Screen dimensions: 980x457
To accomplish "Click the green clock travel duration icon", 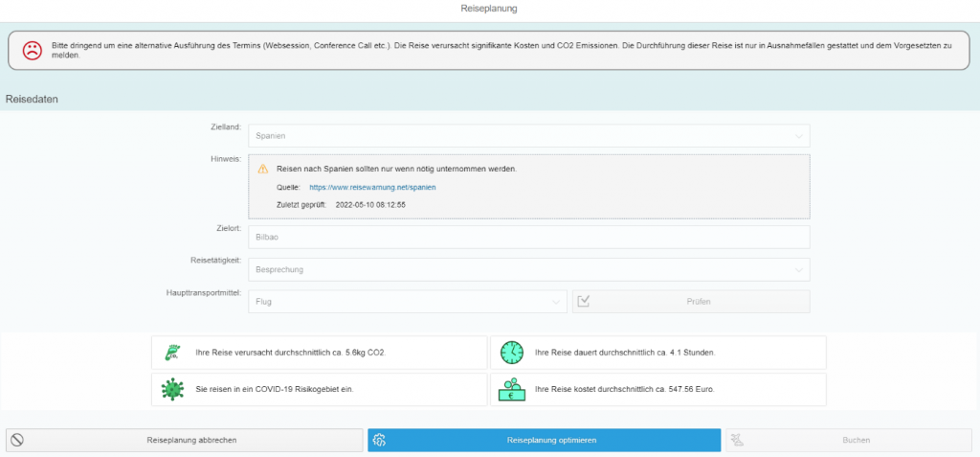I will point(512,353).
